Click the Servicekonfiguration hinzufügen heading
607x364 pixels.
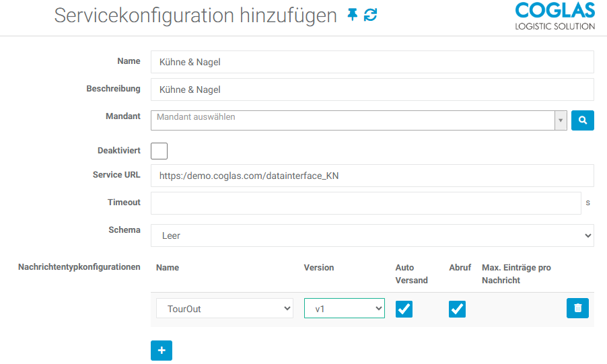tap(196, 15)
